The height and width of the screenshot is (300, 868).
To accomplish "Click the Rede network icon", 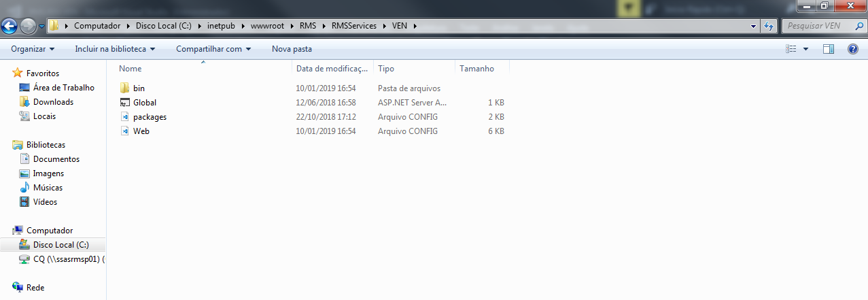I will click(x=18, y=288).
